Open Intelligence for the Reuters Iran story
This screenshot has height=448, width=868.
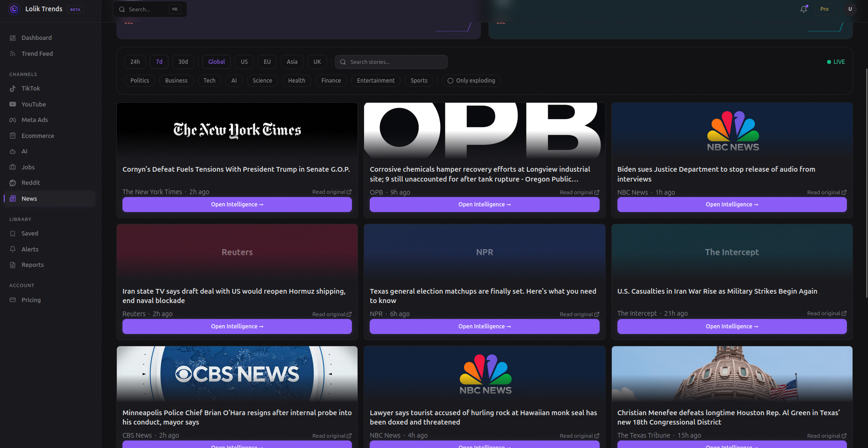tap(237, 327)
